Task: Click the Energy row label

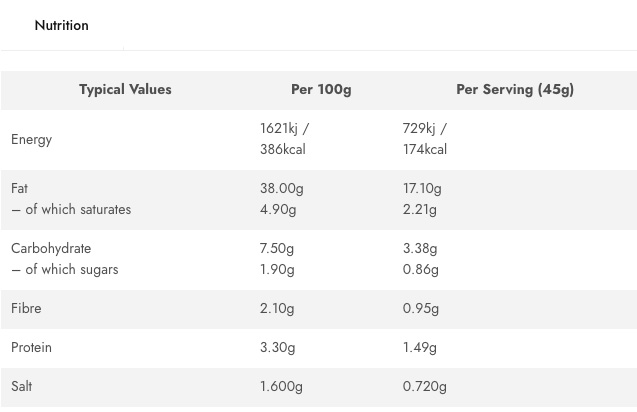Action: [31, 139]
